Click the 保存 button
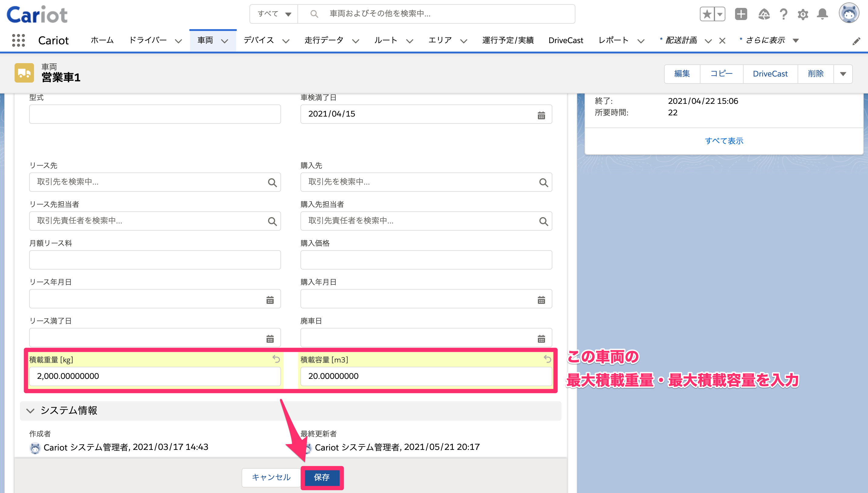 coord(322,478)
